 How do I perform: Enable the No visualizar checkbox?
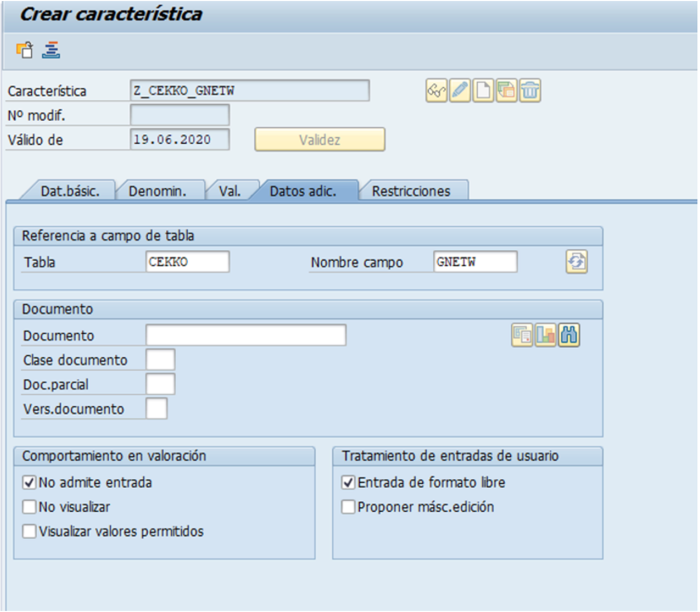[30, 507]
